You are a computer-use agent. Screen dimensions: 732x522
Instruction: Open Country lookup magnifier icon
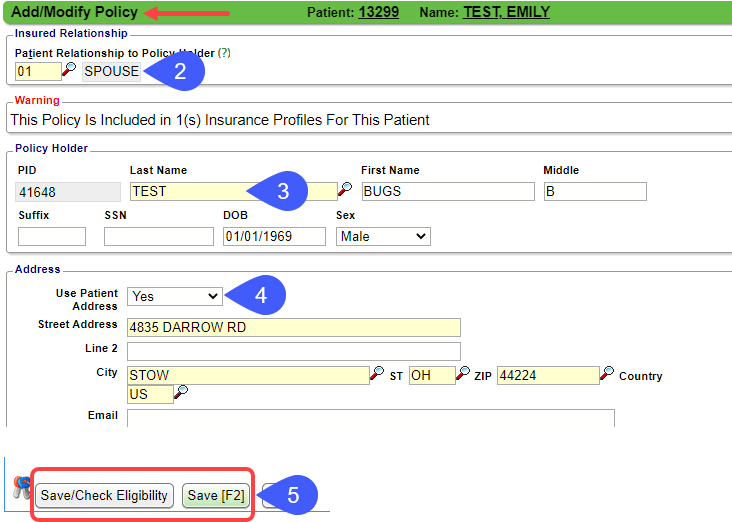pyautogui.click(x=181, y=392)
